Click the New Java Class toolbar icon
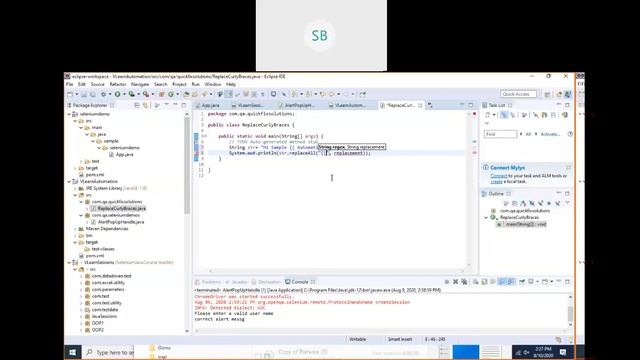Screen dimensions: 640x360 click(171, 94)
